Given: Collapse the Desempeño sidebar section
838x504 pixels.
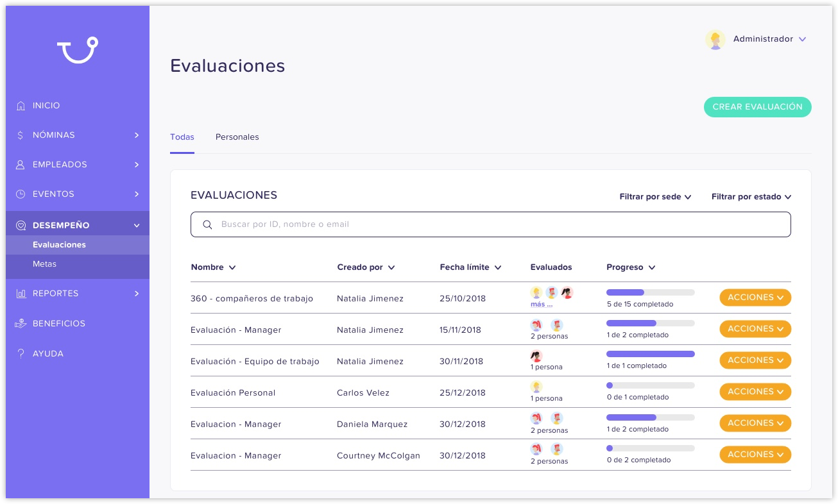Looking at the screenshot, I should [x=136, y=226].
